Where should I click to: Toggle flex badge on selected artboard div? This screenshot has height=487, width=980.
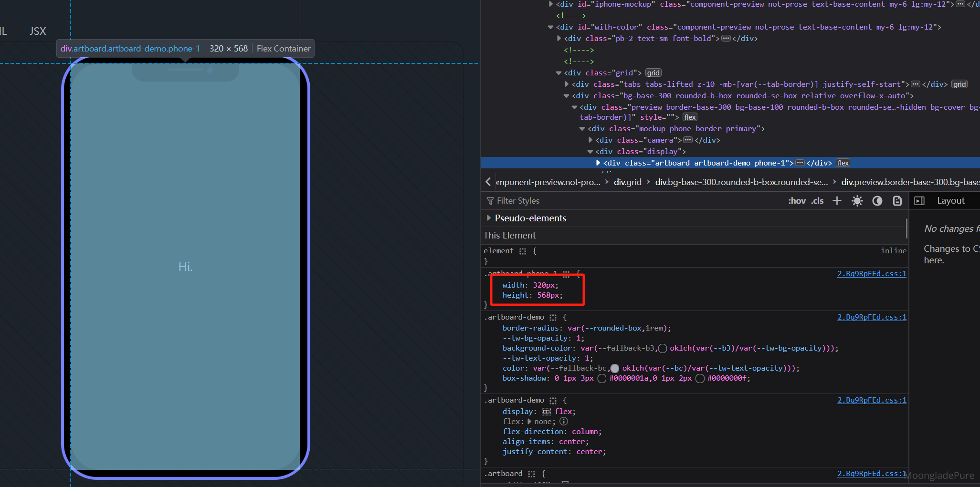pyautogui.click(x=843, y=163)
